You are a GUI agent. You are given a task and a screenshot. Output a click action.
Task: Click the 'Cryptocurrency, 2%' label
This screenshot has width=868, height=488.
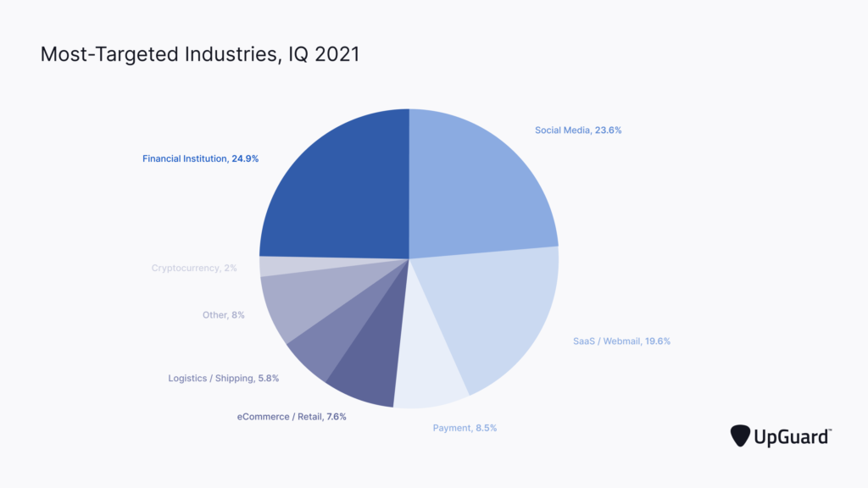(x=194, y=268)
